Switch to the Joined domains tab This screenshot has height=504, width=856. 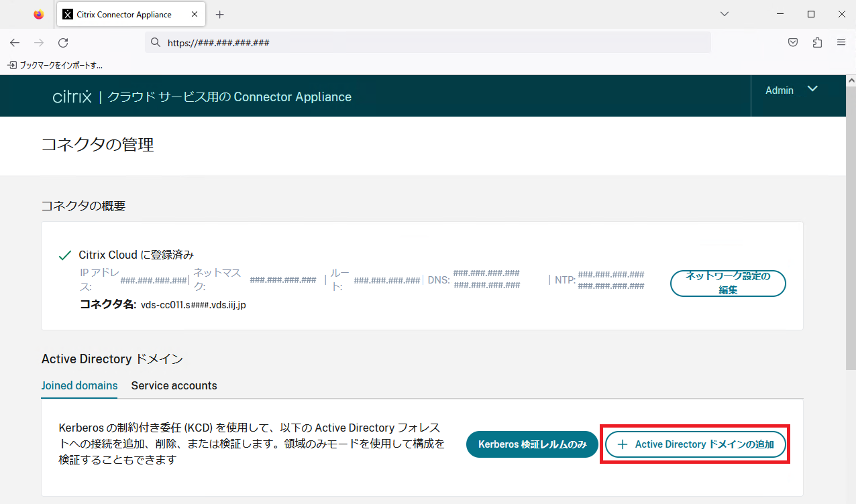tap(79, 385)
